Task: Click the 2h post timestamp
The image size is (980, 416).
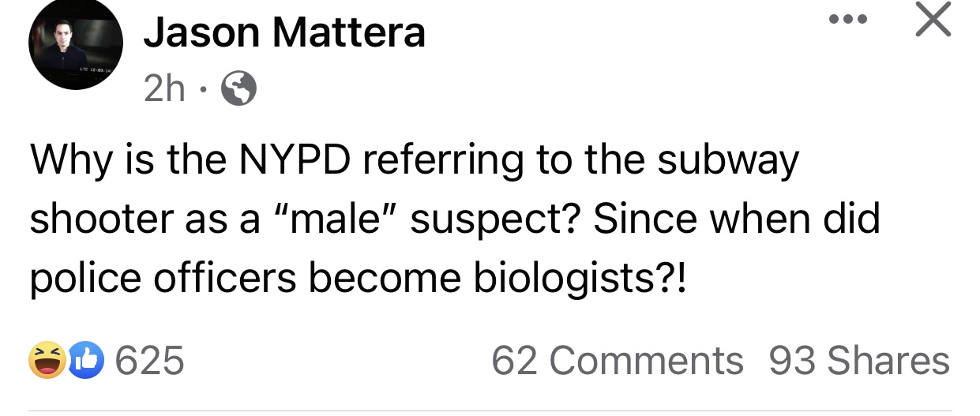Action: coord(165,91)
